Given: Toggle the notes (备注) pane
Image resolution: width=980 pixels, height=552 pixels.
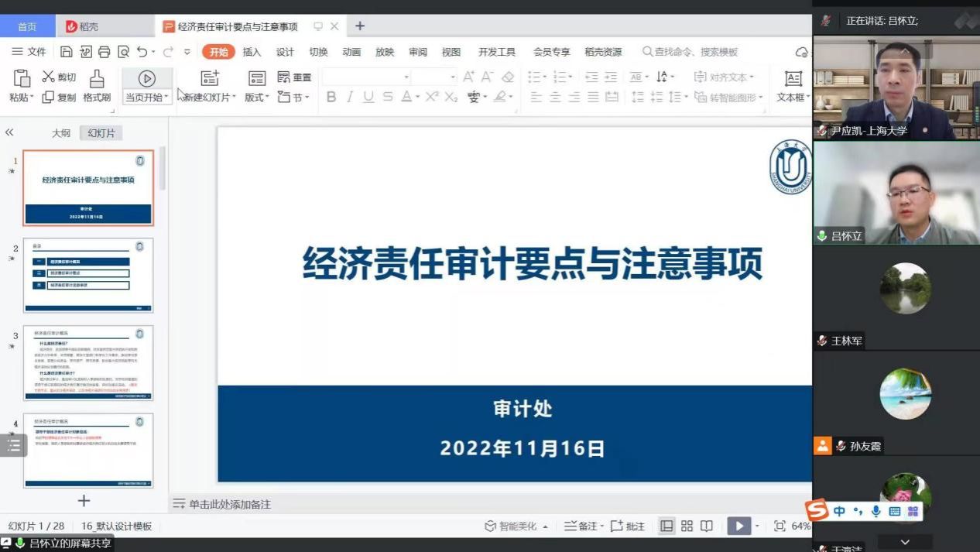Looking at the screenshot, I should (581, 526).
